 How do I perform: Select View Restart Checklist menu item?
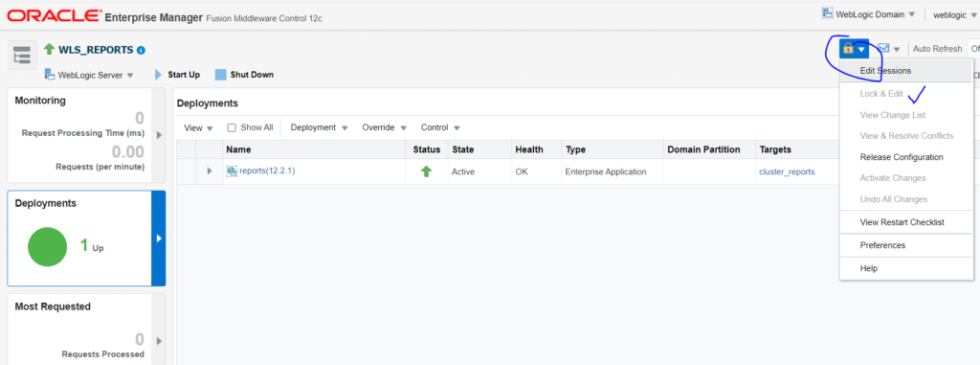click(906, 222)
